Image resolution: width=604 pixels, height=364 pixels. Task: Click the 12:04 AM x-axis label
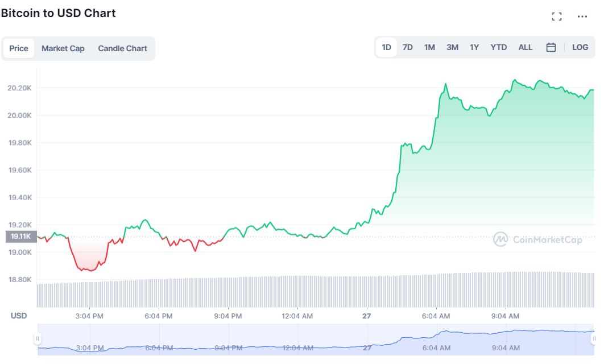297,316
